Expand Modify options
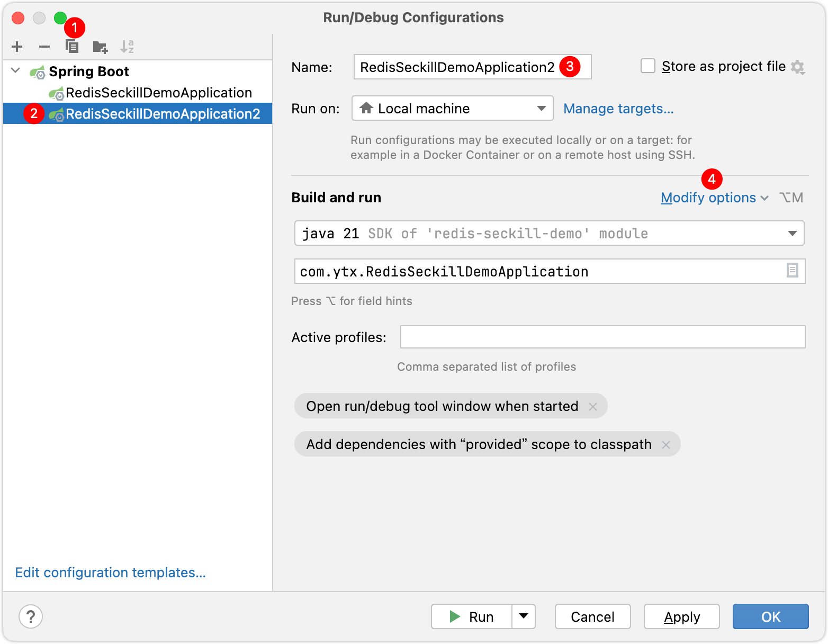Screen dimensions: 828x644 (708, 197)
